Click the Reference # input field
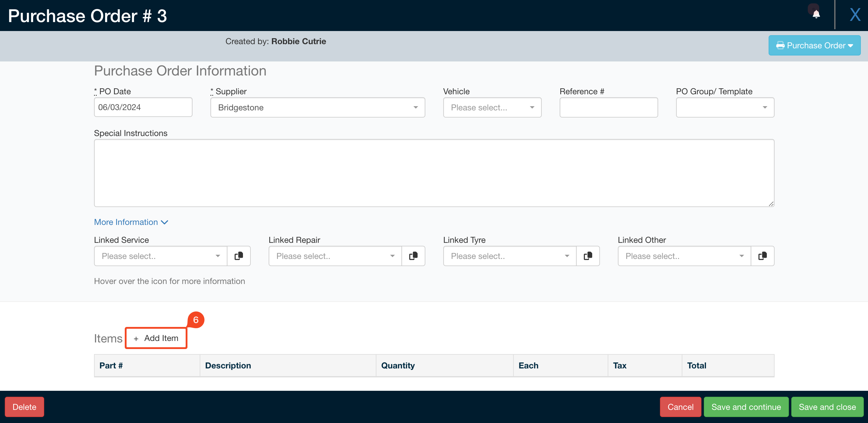Screen dimensions: 868x423 [608, 107]
